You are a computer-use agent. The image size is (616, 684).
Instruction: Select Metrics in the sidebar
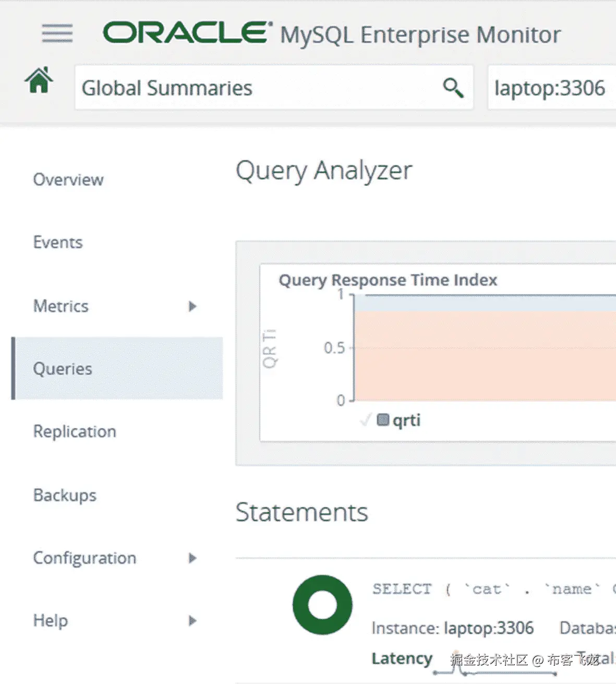tap(61, 306)
